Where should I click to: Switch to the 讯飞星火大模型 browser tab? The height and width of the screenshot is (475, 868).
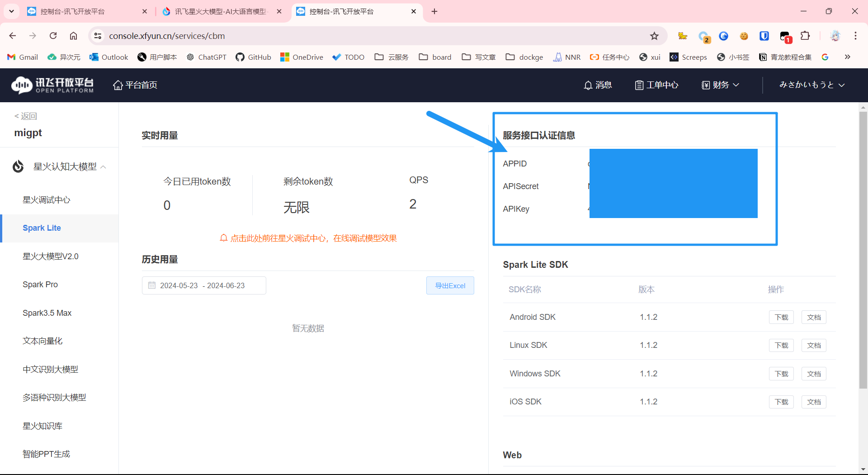tap(221, 11)
